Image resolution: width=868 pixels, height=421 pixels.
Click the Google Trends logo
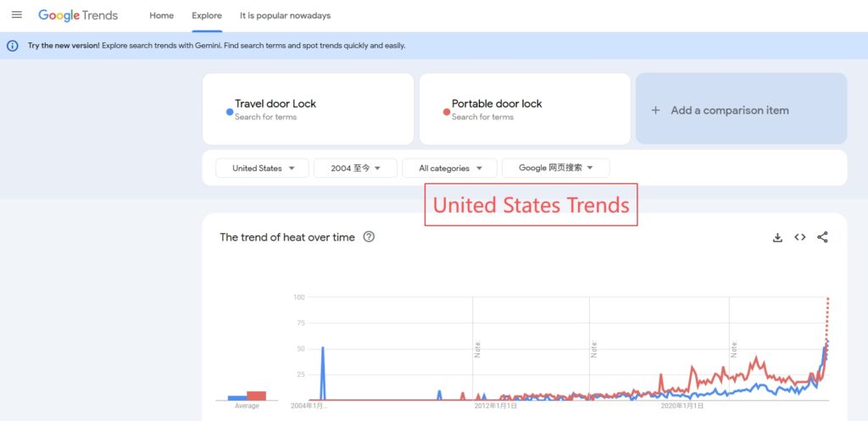click(78, 15)
